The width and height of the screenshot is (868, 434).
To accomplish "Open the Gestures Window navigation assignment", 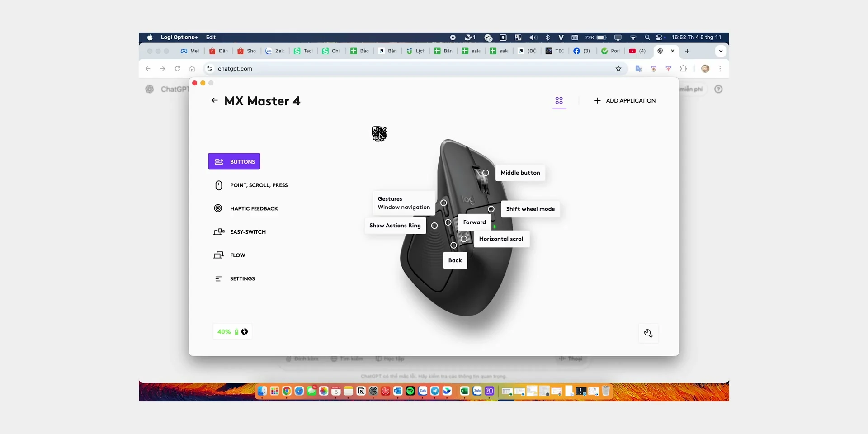I will 403,203.
